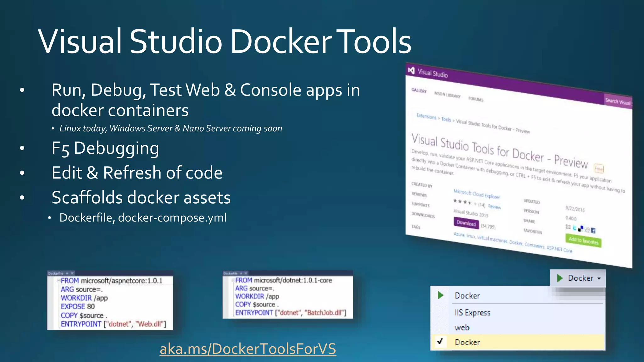Click the Review link next to the star rating

[494, 206]
